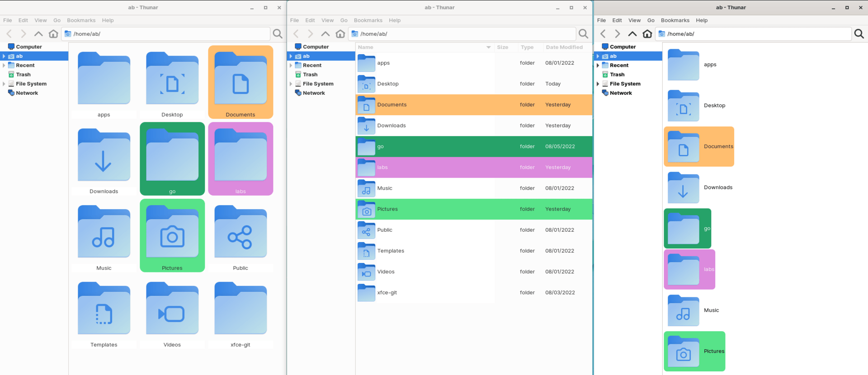Select the green go folder in left window
868x375 pixels.
click(x=172, y=159)
